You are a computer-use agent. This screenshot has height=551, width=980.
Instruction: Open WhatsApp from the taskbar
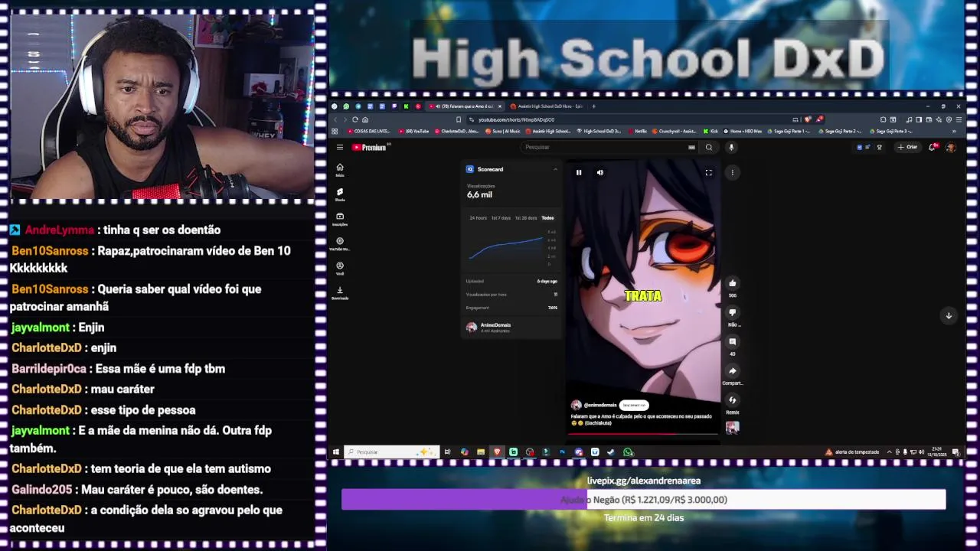point(628,452)
